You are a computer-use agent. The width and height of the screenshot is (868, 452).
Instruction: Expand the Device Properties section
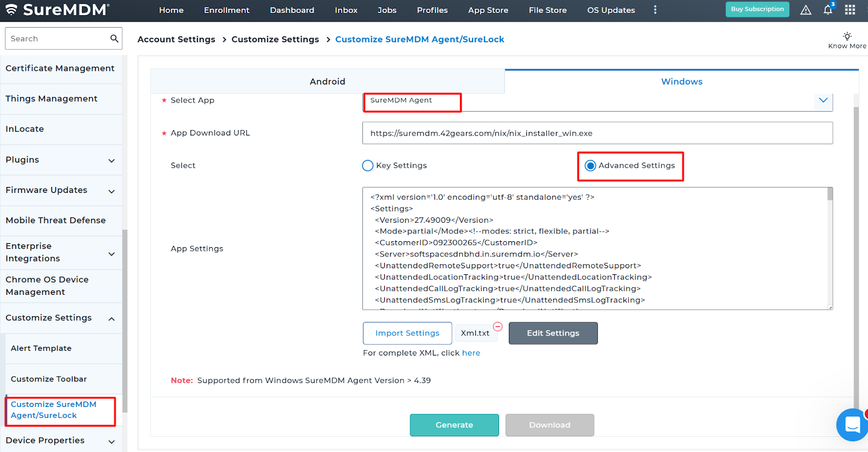coord(112,442)
